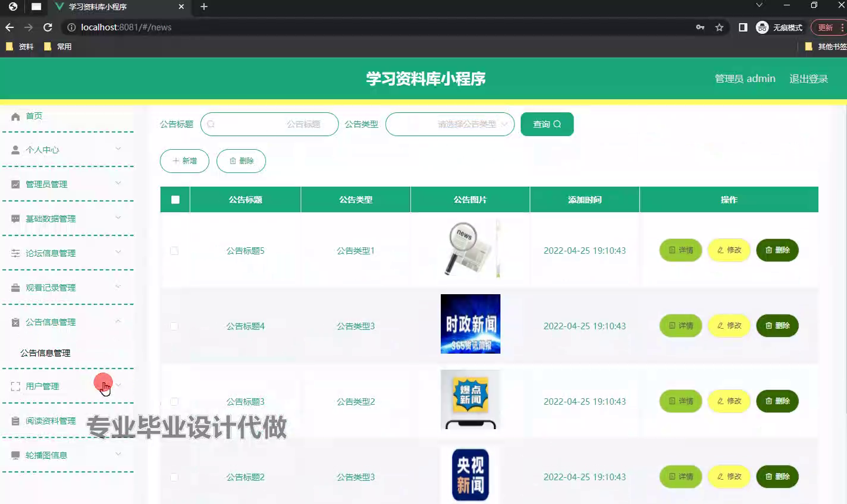Image resolution: width=847 pixels, height=504 pixels.
Task: Reload the page with the refresh icon
Action: (x=48, y=27)
